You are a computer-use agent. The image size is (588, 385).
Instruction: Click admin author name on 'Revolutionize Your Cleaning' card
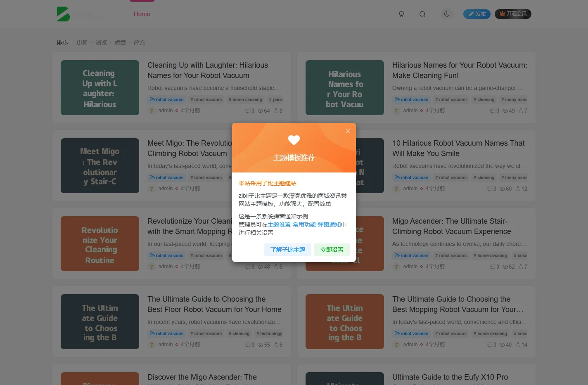(166, 267)
